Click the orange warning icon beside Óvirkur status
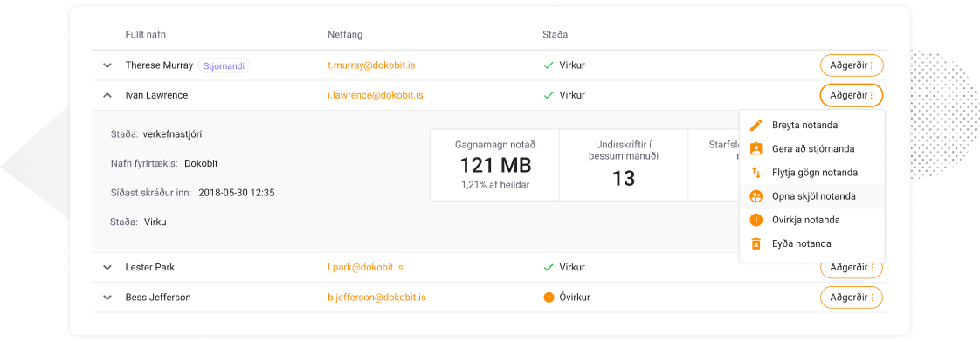This screenshot has height=342, width=980. pos(549,297)
